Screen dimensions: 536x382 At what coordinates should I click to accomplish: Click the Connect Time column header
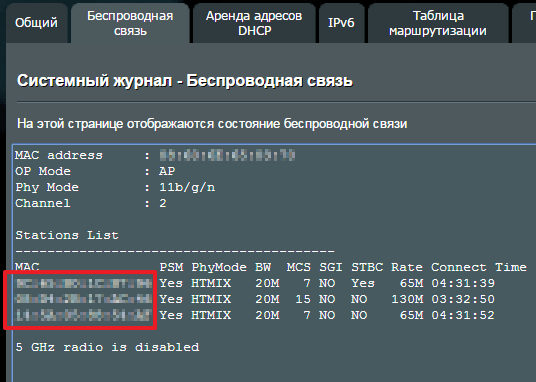(479, 267)
